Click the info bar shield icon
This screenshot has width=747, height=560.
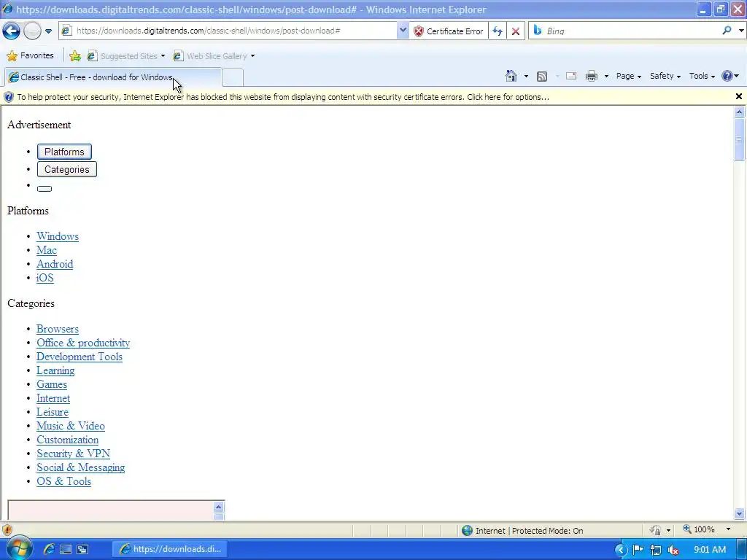[9, 97]
